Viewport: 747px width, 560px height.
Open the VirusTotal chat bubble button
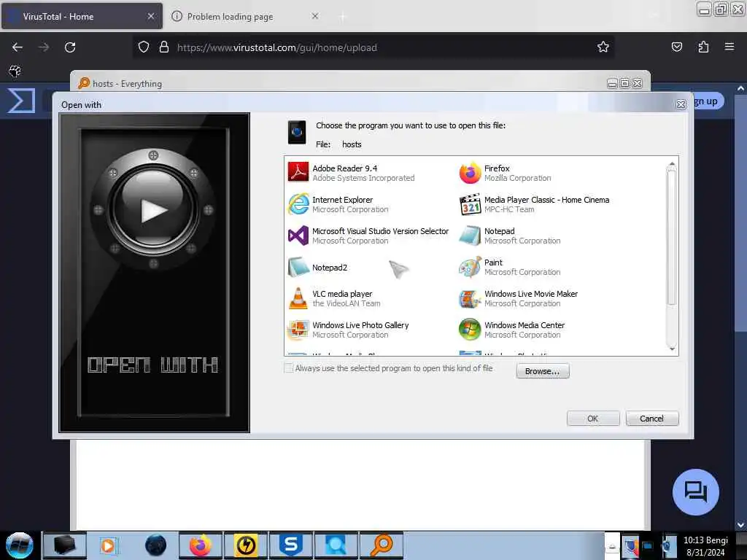point(695,492)
